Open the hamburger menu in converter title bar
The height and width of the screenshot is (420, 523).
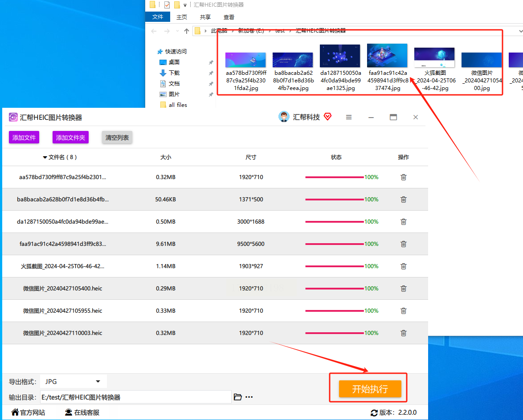(349, 117)
